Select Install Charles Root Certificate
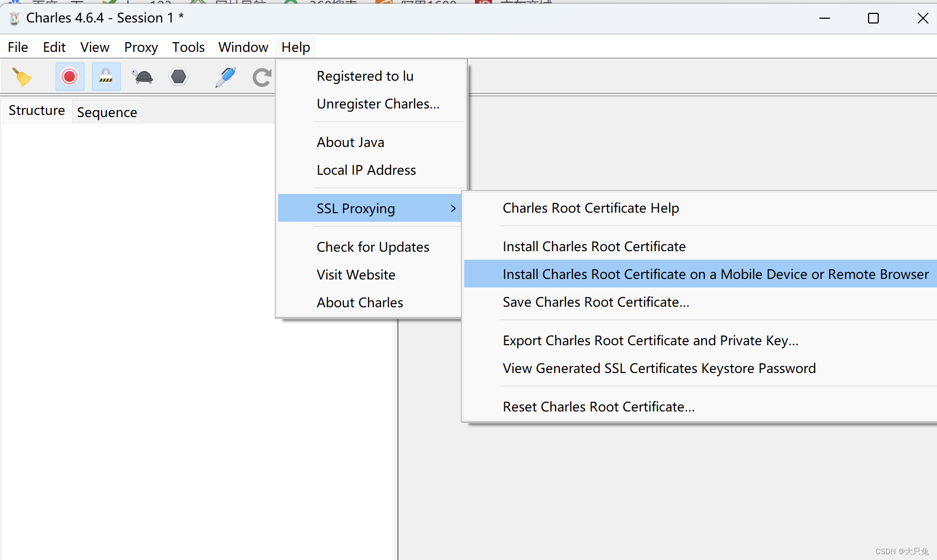 pos(701,246)
